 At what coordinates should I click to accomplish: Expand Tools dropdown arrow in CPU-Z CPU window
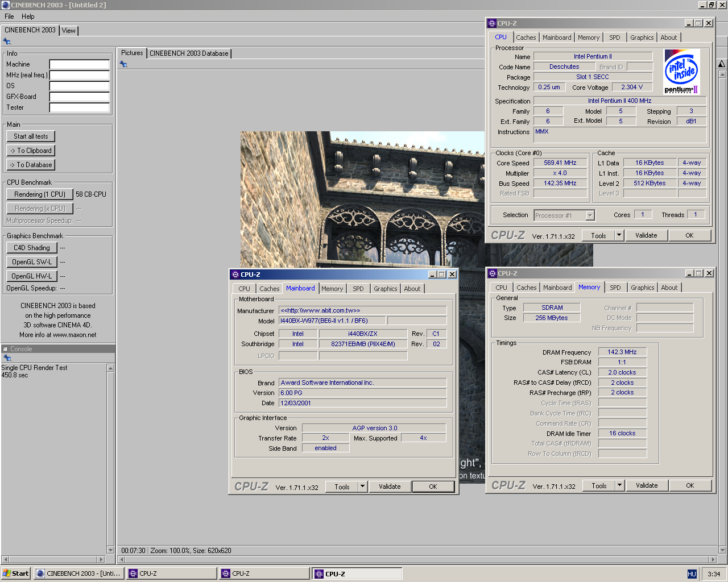[x=619, y=235]
